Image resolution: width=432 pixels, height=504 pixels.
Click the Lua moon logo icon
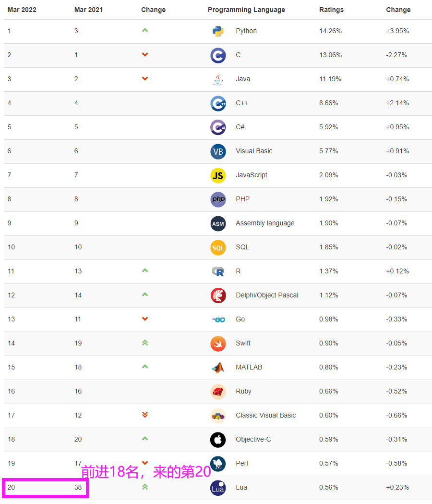tap(218, 488)
